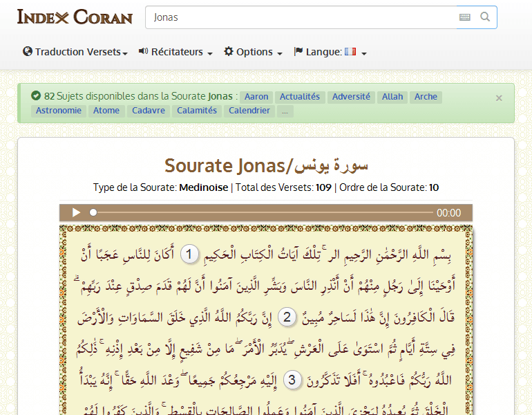Dismiss the green subjects alert
Screen dimensions: 532x415
tap(499, 98)
